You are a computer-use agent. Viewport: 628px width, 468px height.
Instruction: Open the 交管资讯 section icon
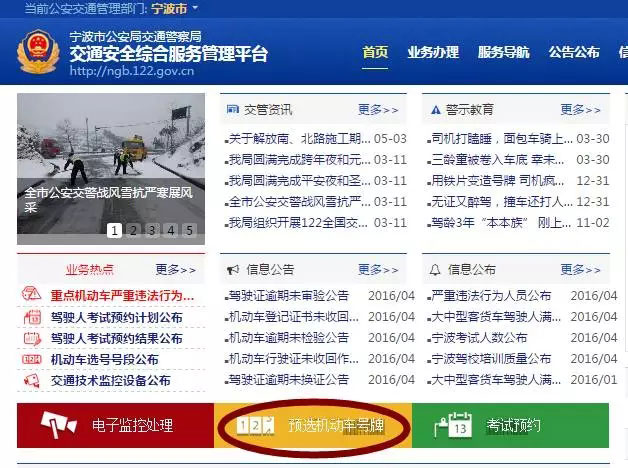click(x=233, y=109)
